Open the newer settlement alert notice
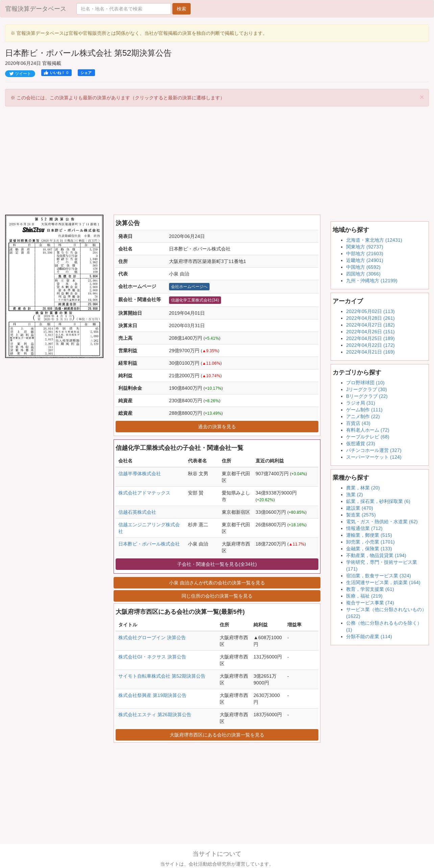 (117, 98)
